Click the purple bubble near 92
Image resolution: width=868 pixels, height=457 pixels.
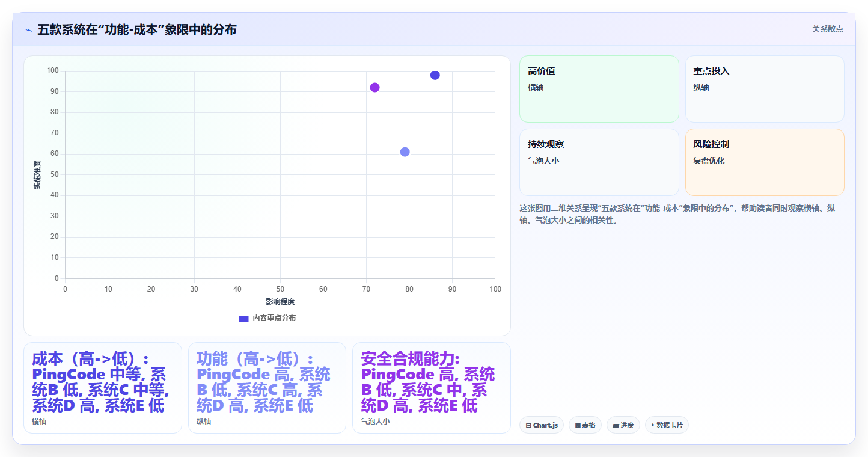(374, 87)
